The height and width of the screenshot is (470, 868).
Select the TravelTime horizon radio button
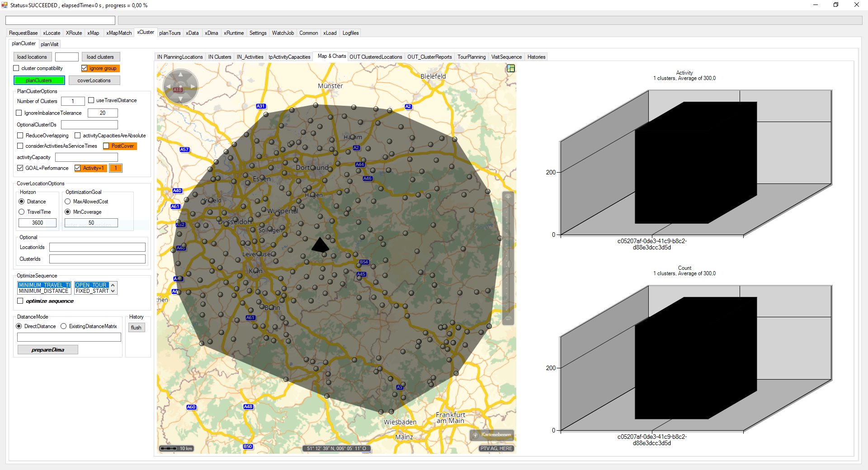pos(22,212)
